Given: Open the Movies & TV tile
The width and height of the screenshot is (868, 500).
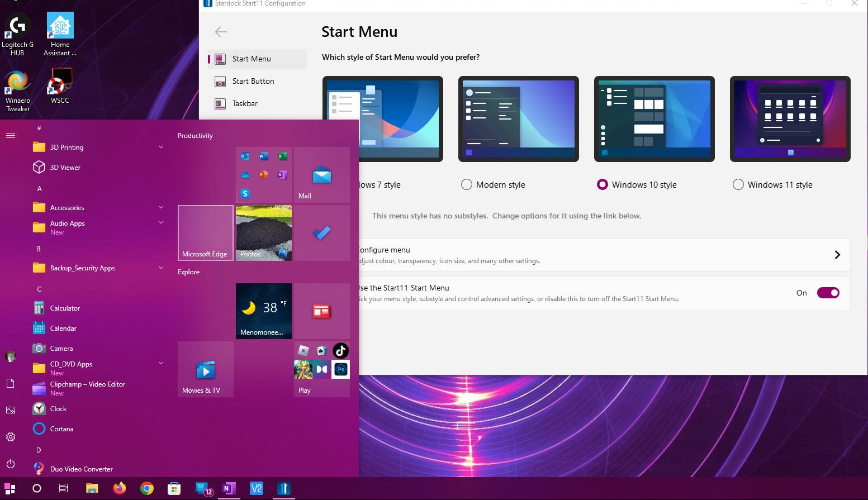Looking at the screenshot, I should coord(206,369).
